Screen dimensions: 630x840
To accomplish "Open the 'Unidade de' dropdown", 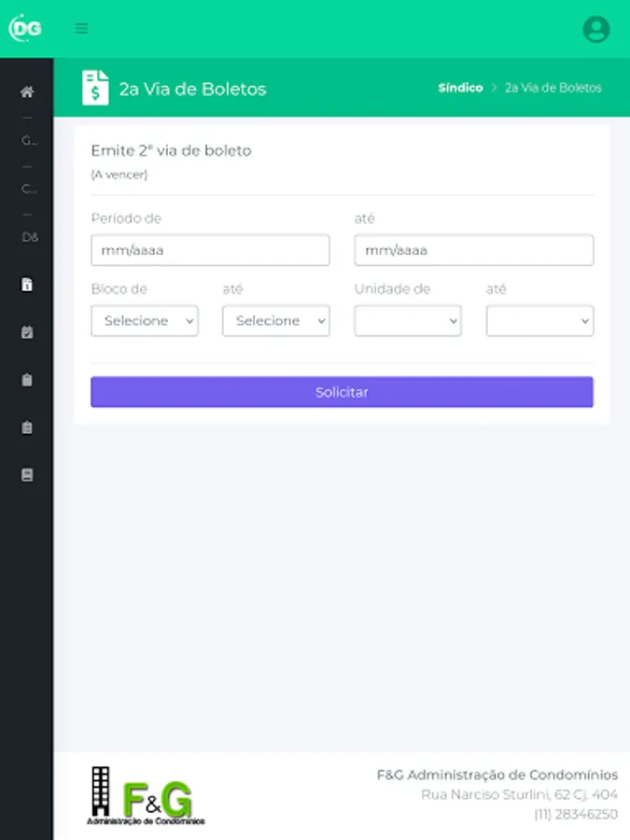I will 408,321.
